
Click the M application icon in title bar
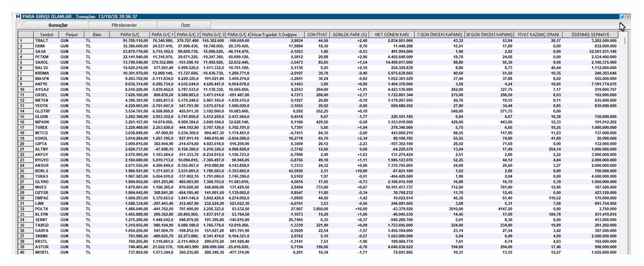(x=19, y=17)
